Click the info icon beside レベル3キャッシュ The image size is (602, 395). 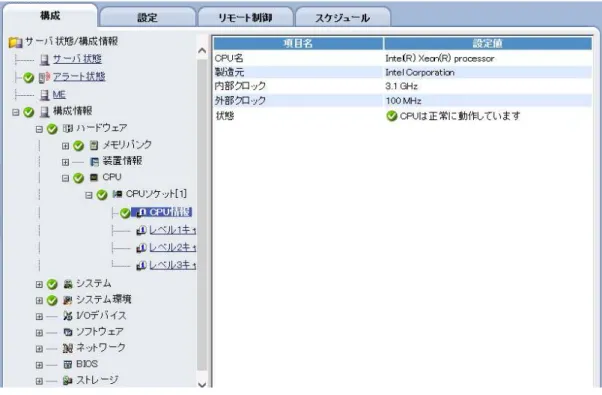tap(141, 265)
